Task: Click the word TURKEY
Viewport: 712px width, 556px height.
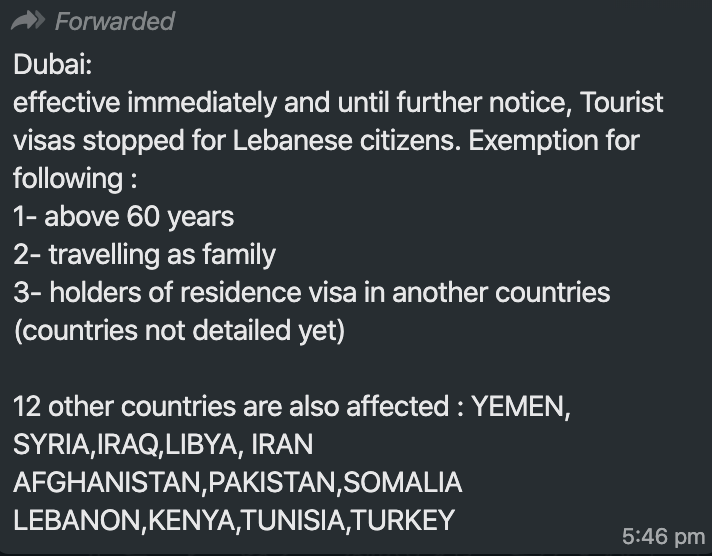Action: tap(403, 520)
